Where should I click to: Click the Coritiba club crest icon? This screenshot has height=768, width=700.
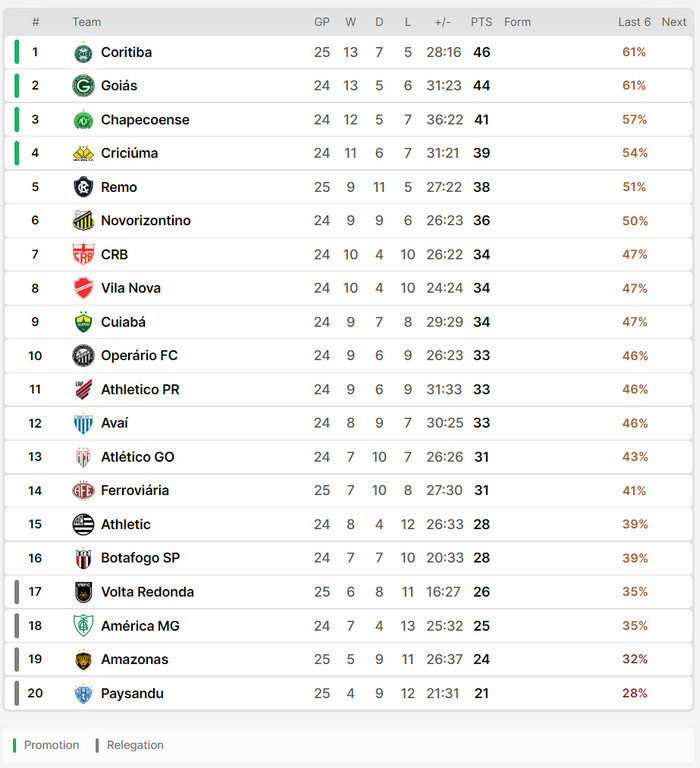[x=83, y=52]
